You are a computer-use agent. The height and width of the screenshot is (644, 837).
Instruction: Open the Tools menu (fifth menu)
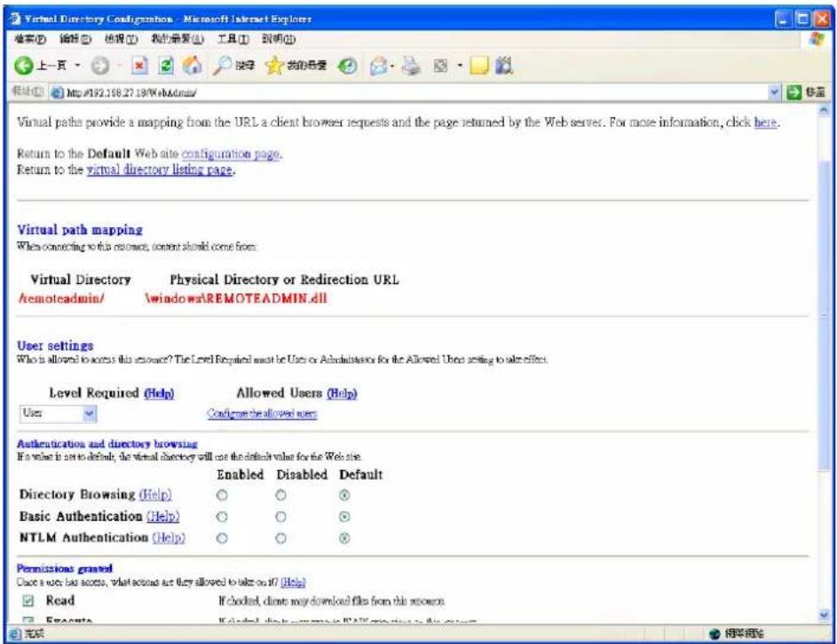tap(233, 39)
